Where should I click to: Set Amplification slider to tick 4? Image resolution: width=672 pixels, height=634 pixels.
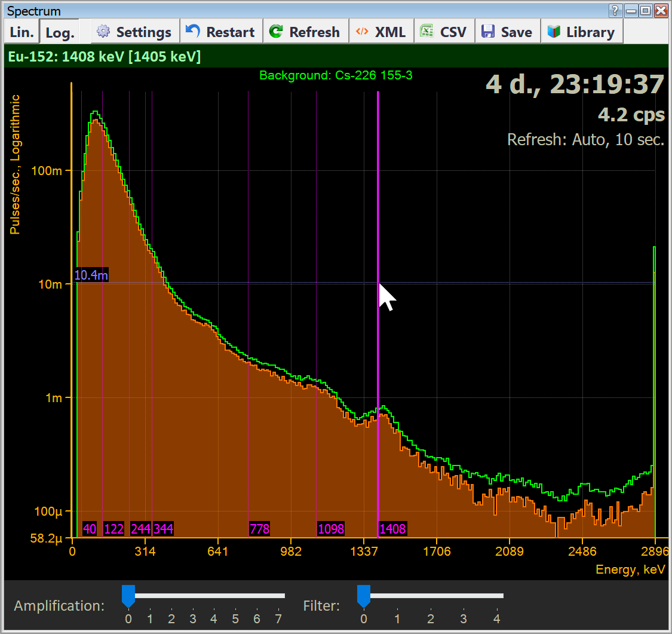pyautogui.click(x=214, y=596)
